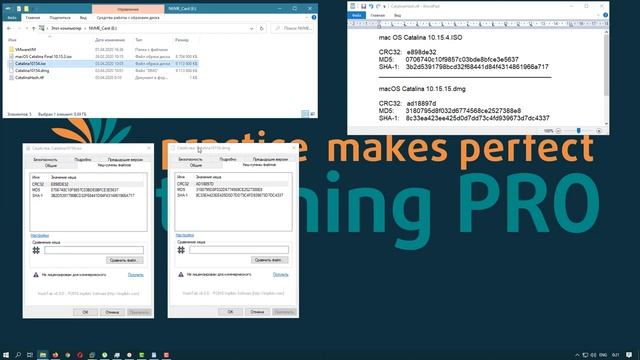Open the Windows Start menu
The image size is (640, 360).
point(6,355)
